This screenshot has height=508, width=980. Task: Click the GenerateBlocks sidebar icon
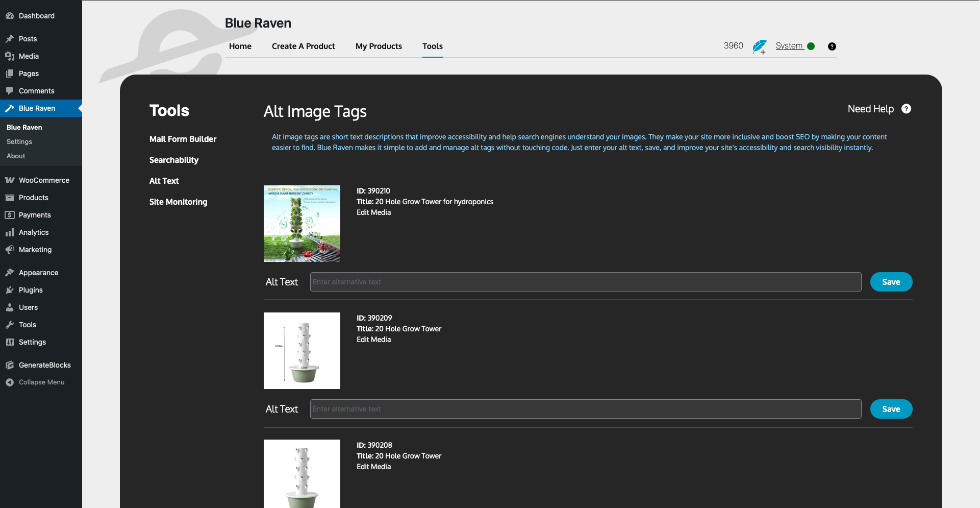(x=10, y=365)
